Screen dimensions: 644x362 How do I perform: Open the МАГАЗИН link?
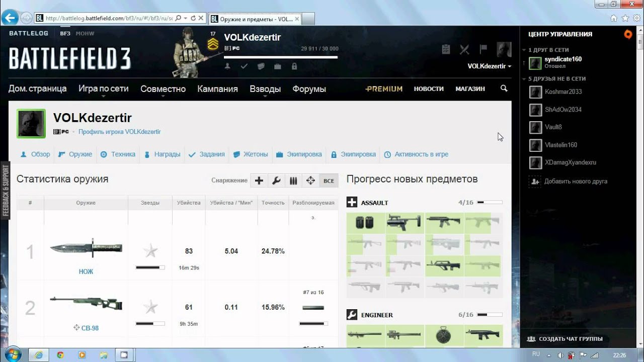(470, 88)
